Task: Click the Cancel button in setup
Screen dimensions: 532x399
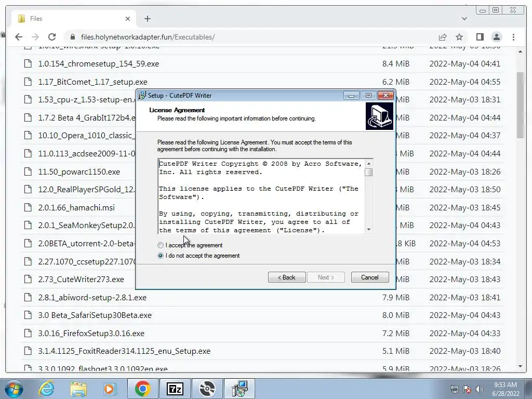Action: pos(370,277)
